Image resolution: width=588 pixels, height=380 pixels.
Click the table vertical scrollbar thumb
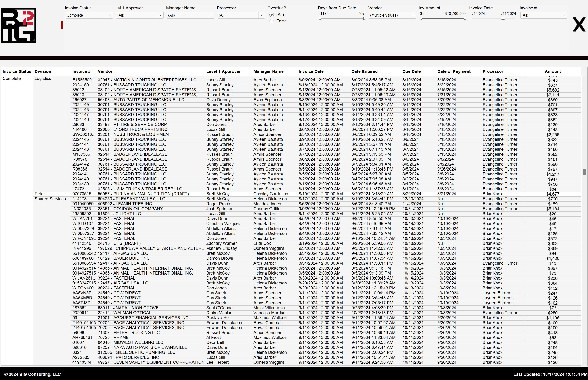584,172
